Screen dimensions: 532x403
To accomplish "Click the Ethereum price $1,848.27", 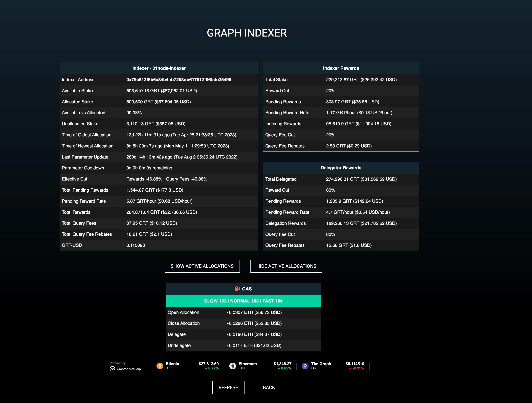I will [x=282, y=364].
